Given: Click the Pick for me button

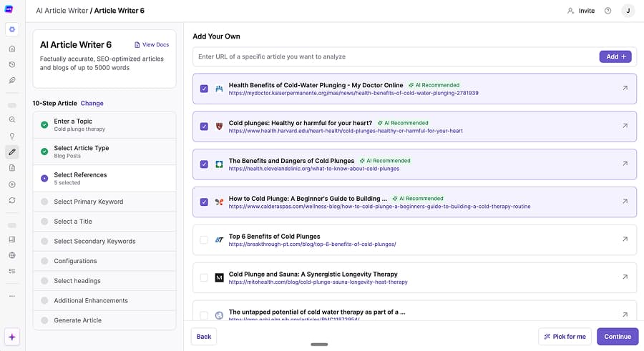Looking at the screenshot, I should pyautogui.click(x=565, y=337).
